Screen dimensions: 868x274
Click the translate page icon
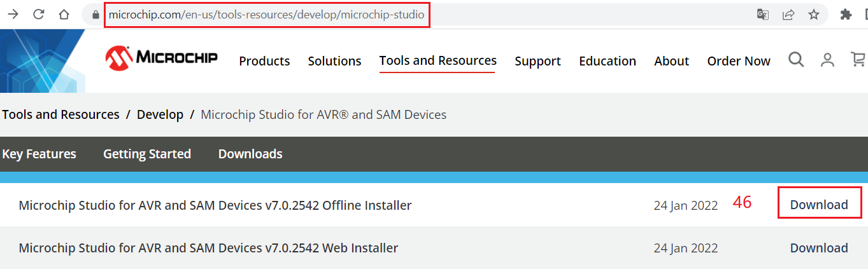(x=762, y=14)
